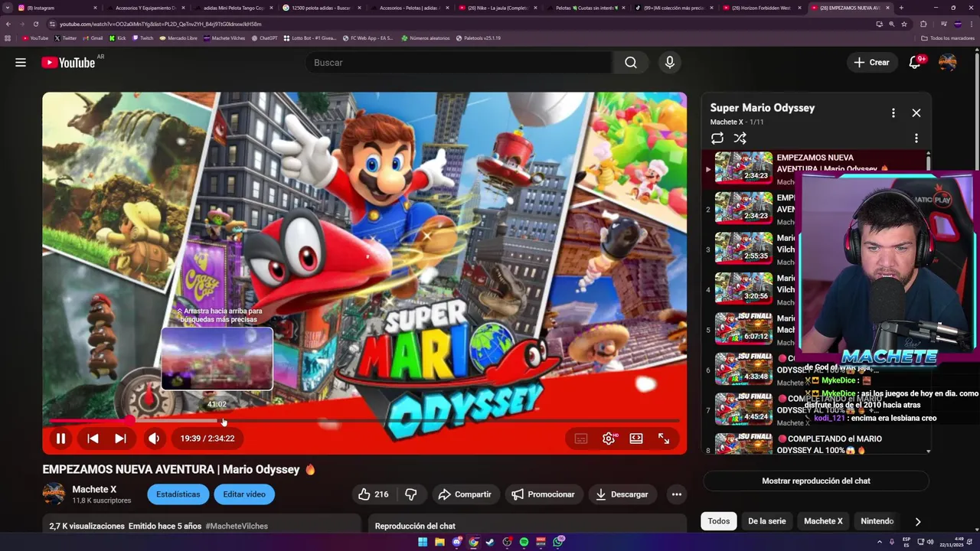Click the search magnifier button
This screenshot has height=551, width=980.
(631, 63)
